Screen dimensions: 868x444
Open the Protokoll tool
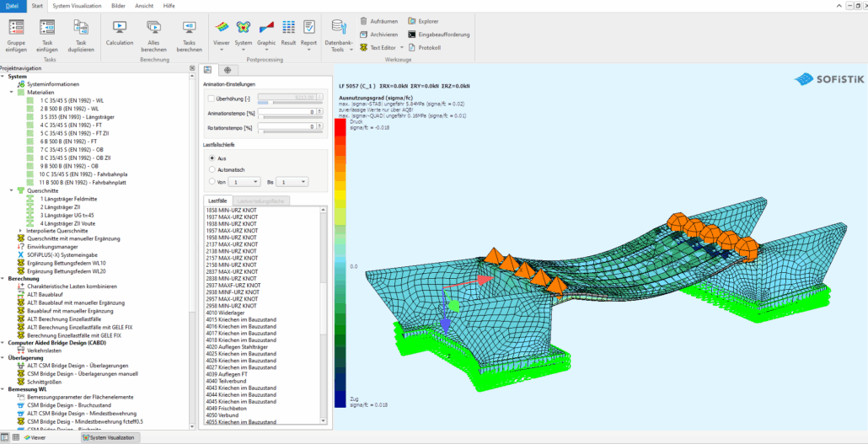tap(424, 48)
